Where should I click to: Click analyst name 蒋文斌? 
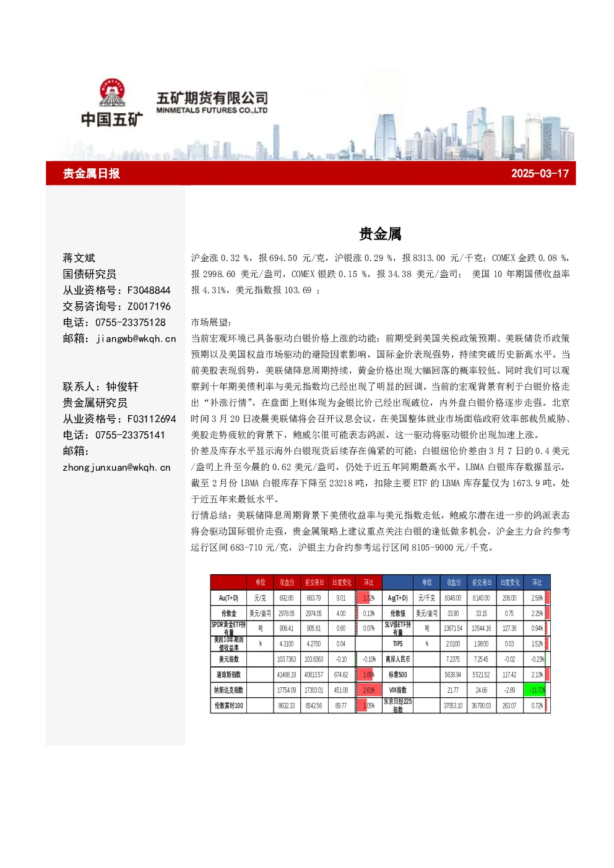pos(79,258)
